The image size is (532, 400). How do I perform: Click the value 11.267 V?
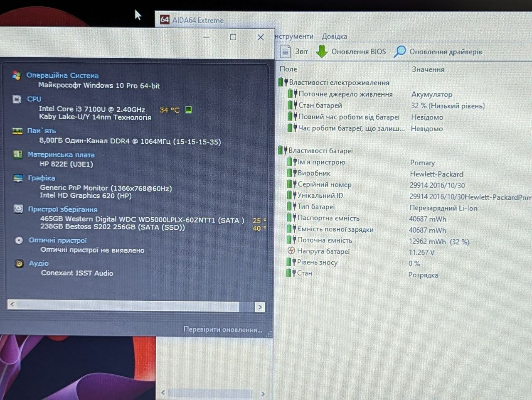[x=422, y=253]
